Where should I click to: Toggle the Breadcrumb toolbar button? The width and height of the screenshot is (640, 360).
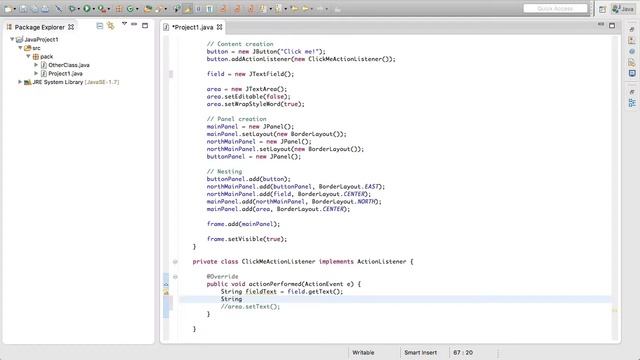point(177,9)
